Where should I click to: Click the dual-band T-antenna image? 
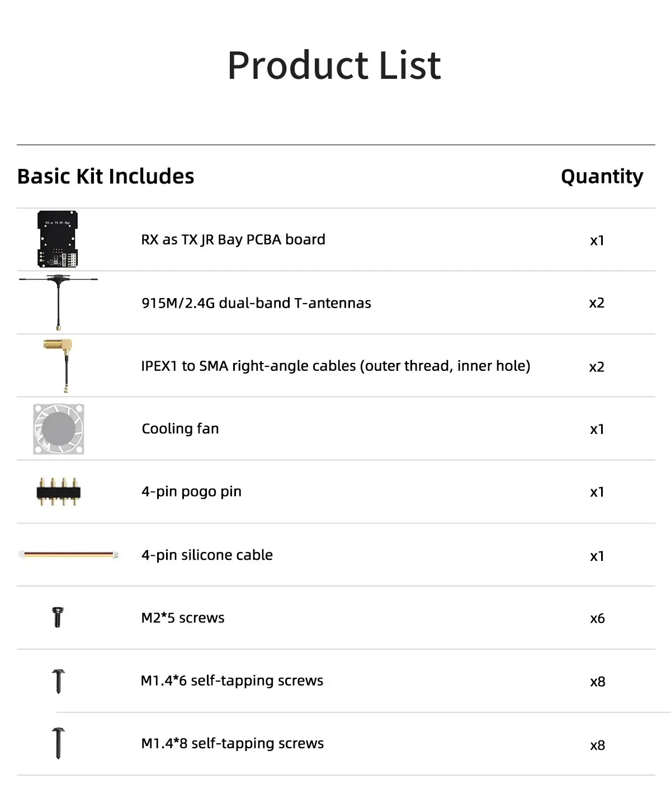(58, 302)
